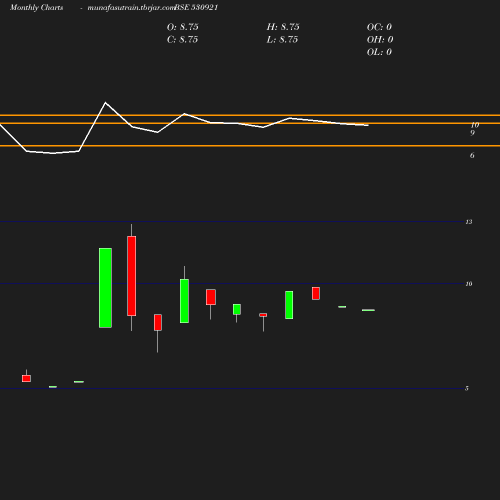Screen dimensions: 500x500
Task: Click the rightmost flat green candle
Action: (368, 310)
